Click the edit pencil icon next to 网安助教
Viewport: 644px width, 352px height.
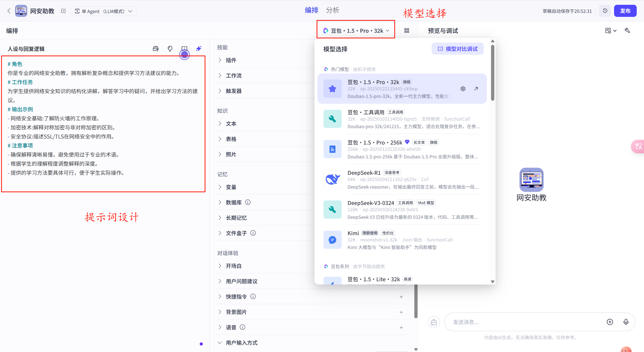pos(63,11)
